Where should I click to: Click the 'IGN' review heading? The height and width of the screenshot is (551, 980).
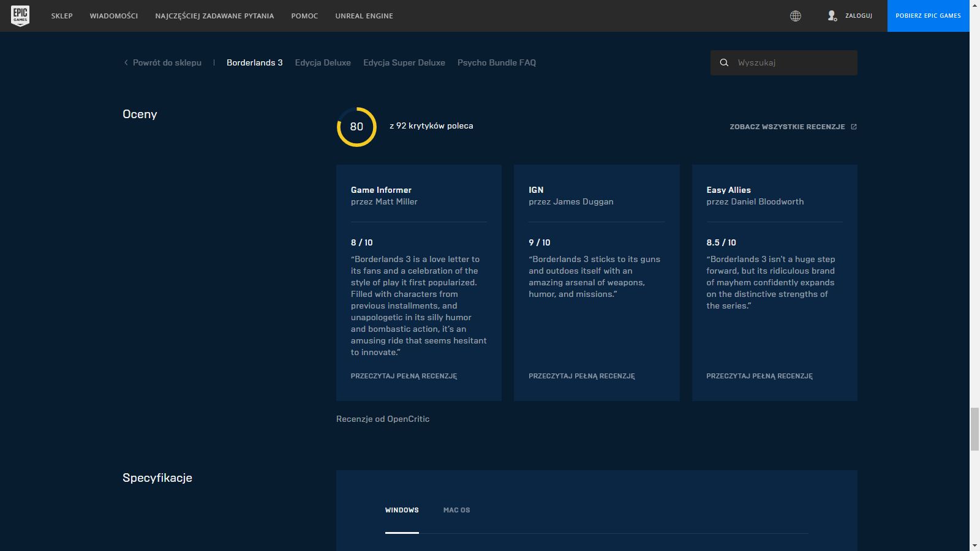pos(536,190)
